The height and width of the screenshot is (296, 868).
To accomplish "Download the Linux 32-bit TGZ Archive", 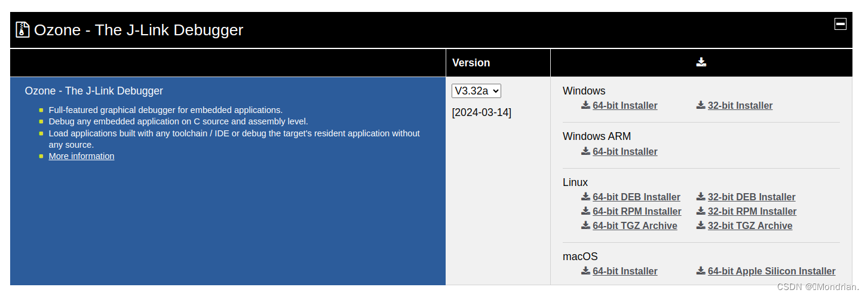I will pos(750,225).
